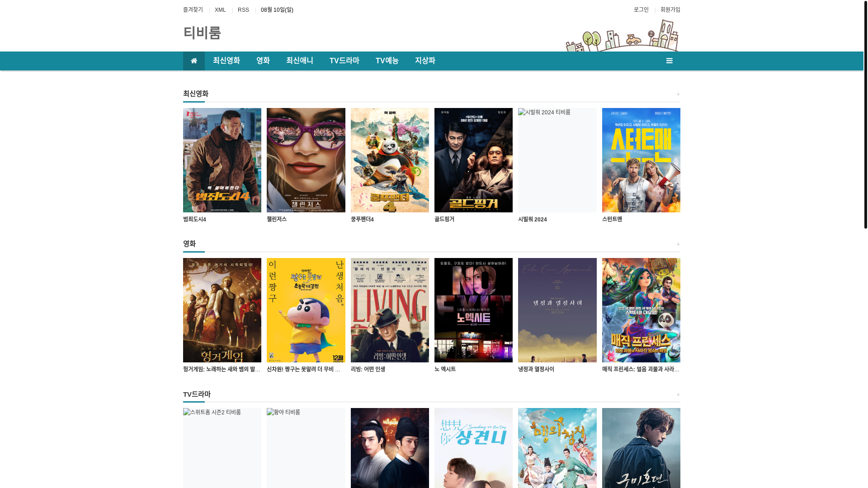Screen dimensions: 868x488
Task: Click the 로그인 link
Action: point(641,9)
